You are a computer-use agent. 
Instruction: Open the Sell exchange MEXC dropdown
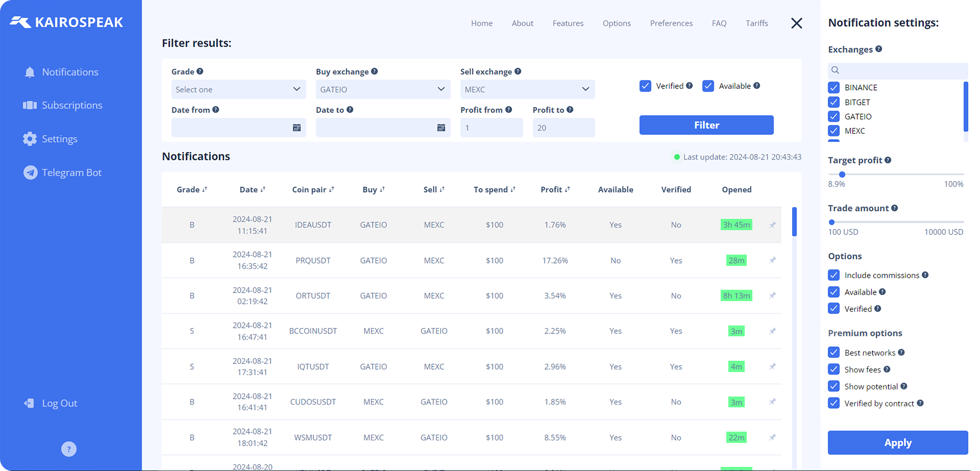[527, 89]
